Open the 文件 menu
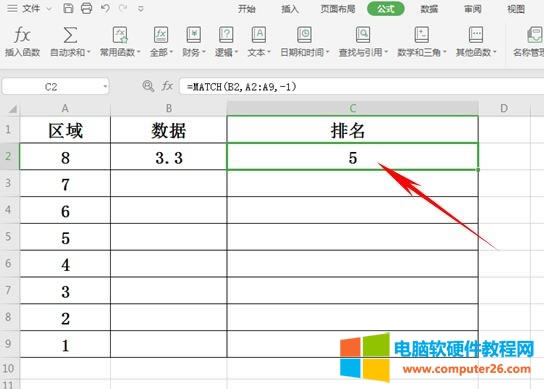Viewport: 544px width, 389px height. click(31, 8)
